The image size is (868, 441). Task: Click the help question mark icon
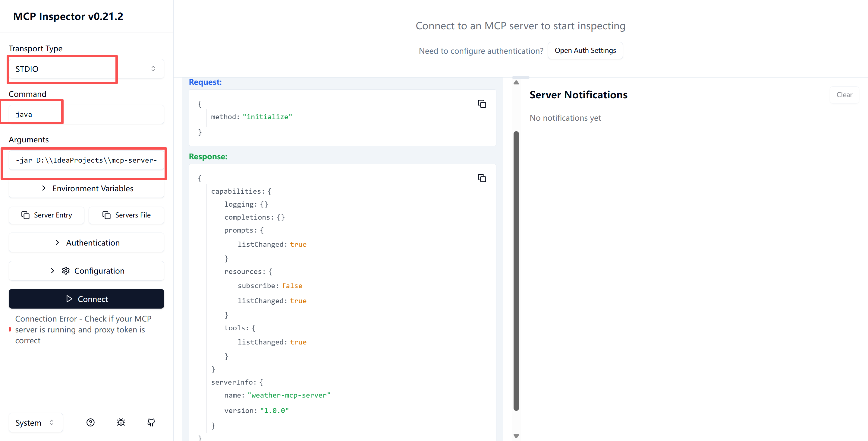90,422
